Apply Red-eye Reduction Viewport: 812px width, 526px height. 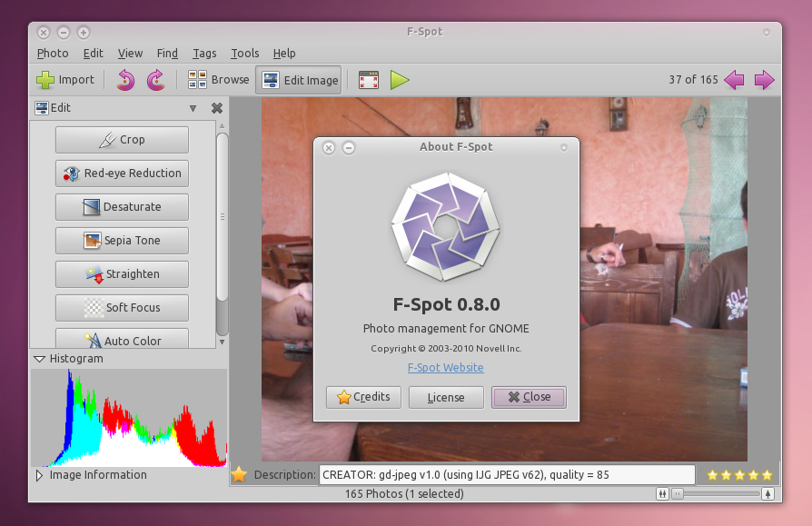click(x=123, y=174)
